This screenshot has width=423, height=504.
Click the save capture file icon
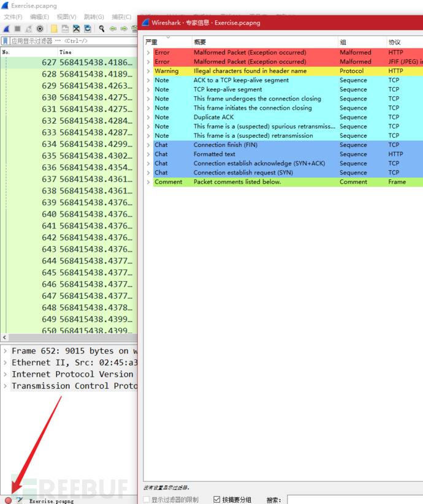point(65,29)
